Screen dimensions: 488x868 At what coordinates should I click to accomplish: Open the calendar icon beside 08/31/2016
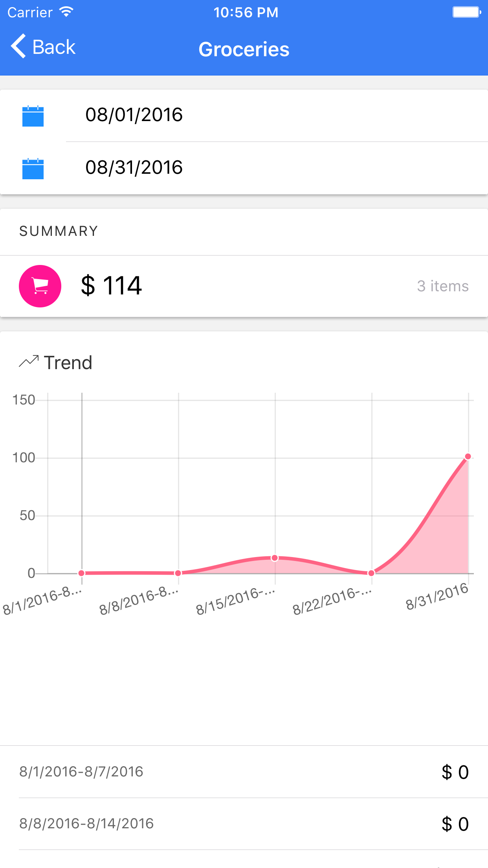33,169
